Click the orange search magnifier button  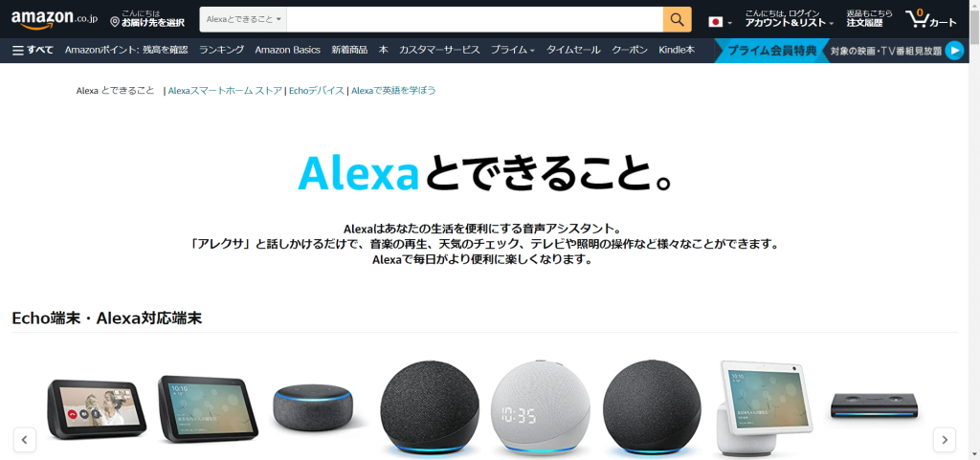(x=677, y=19)
